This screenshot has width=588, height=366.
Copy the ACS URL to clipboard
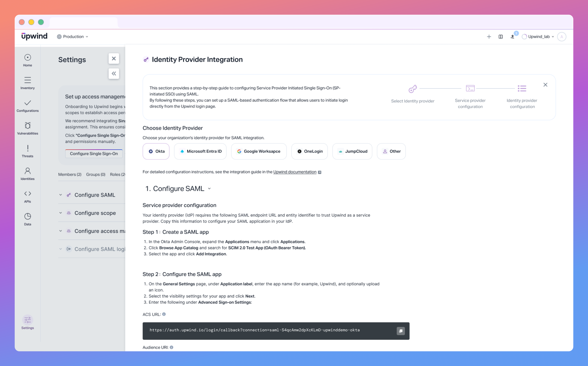pyautogui.click(x=401, y=331)
